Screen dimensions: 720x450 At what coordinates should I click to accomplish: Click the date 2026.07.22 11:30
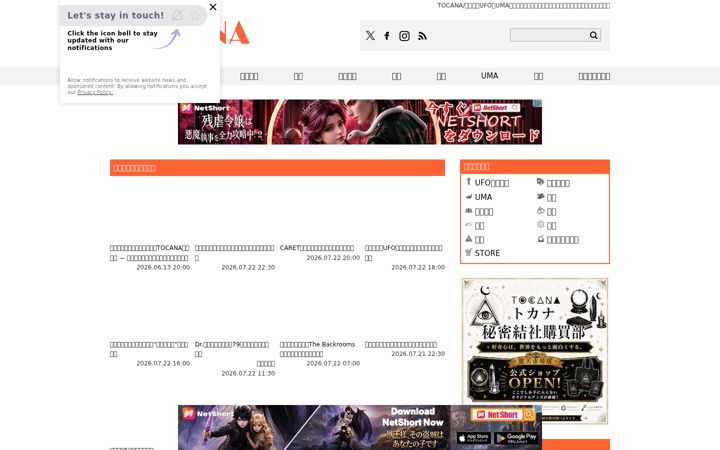[248, 373]
